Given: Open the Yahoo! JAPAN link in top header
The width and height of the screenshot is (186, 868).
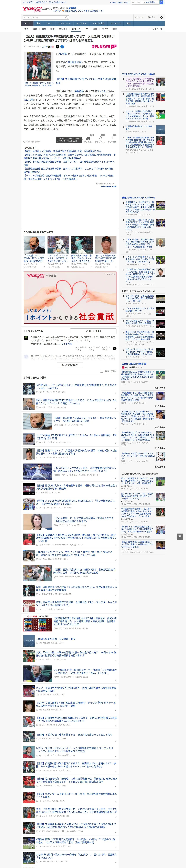Looking at the screenshot, I should [116, 2].
